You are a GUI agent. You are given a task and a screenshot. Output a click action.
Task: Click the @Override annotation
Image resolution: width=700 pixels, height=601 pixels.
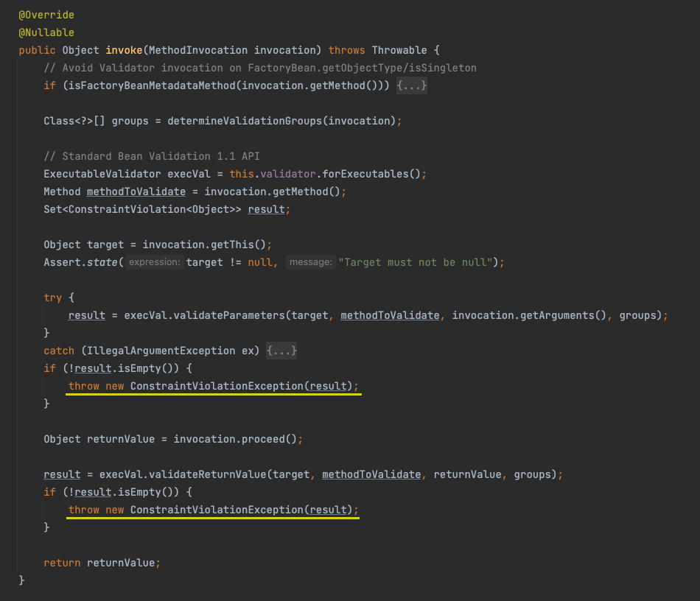[46, 15]
